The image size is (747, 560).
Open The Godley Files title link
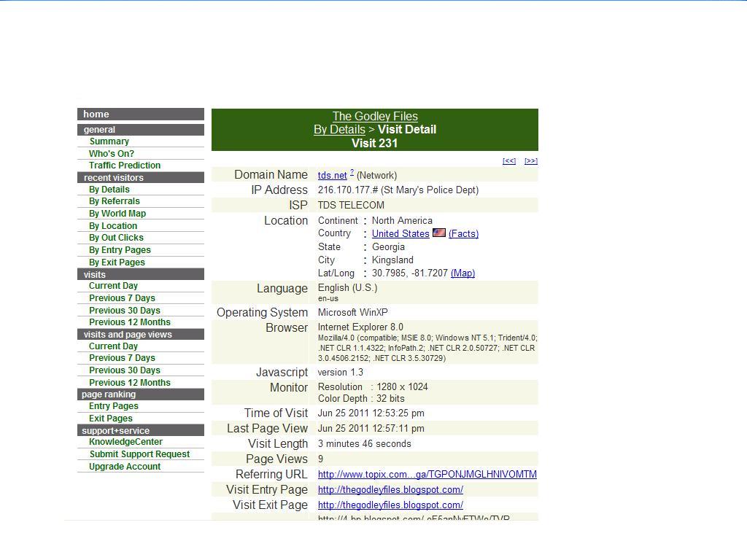[x=375, y=116]
